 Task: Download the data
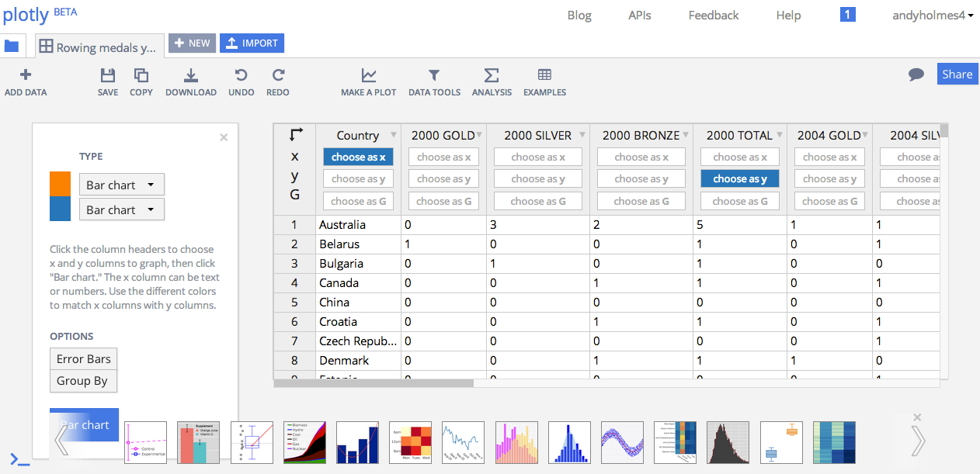(191, 81)
